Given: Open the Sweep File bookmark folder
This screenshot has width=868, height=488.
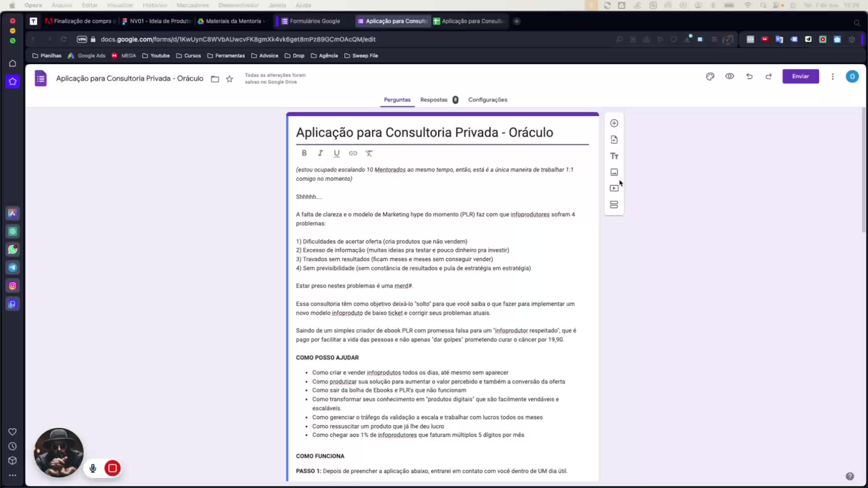Looking at the screenshot, I should click(361, 56).
